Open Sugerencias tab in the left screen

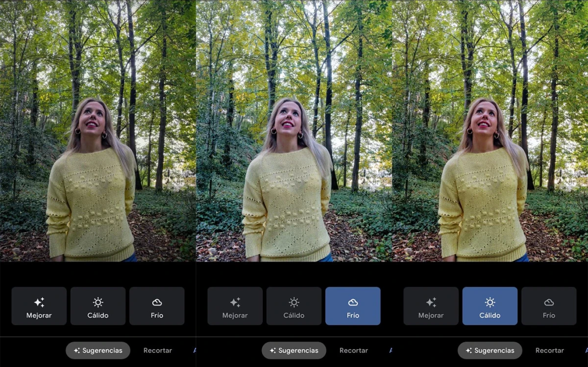(x=98, y=350)
